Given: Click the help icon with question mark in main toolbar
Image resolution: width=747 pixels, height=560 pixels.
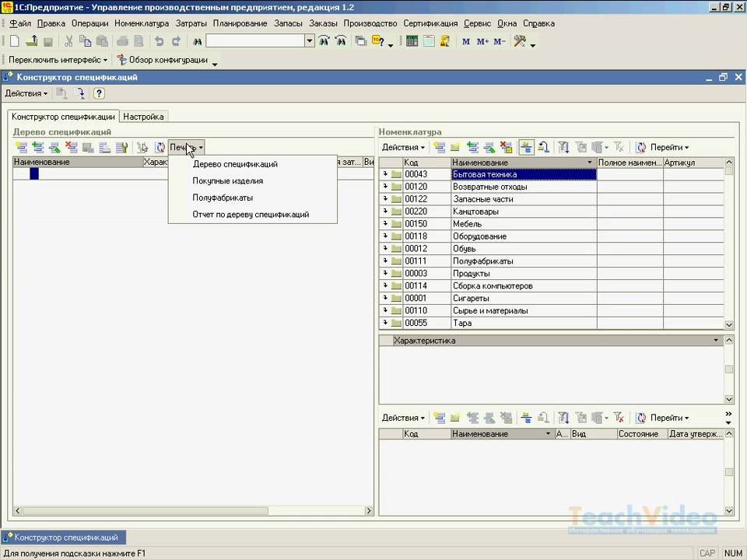Looking at the screenshot, I should (378, 41).
